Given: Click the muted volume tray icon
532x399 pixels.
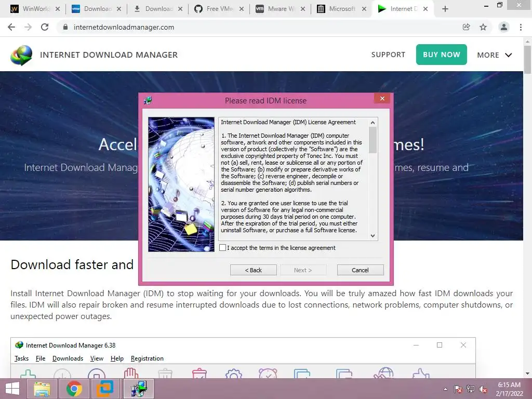Looking at the screenshot, I should (483, 389).
